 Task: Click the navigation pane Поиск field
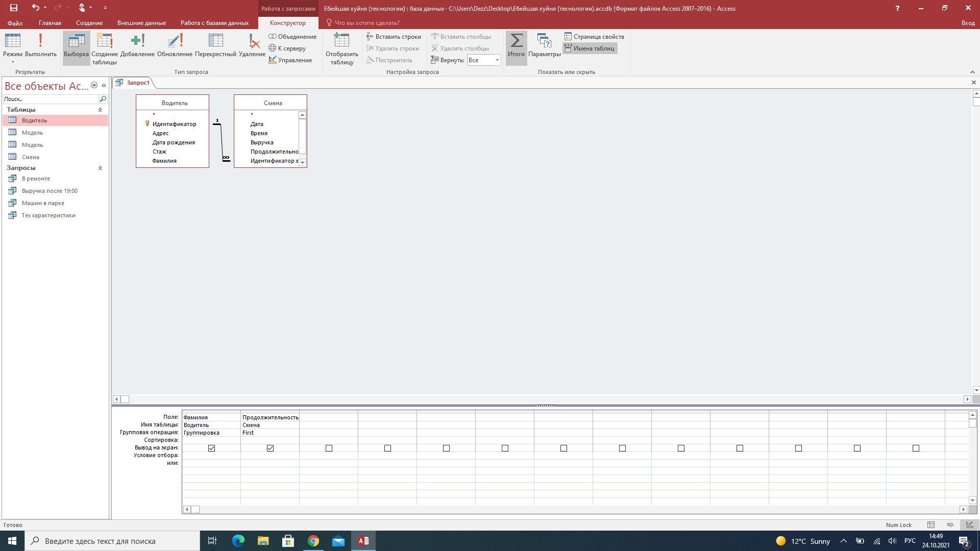pos(50,99)
